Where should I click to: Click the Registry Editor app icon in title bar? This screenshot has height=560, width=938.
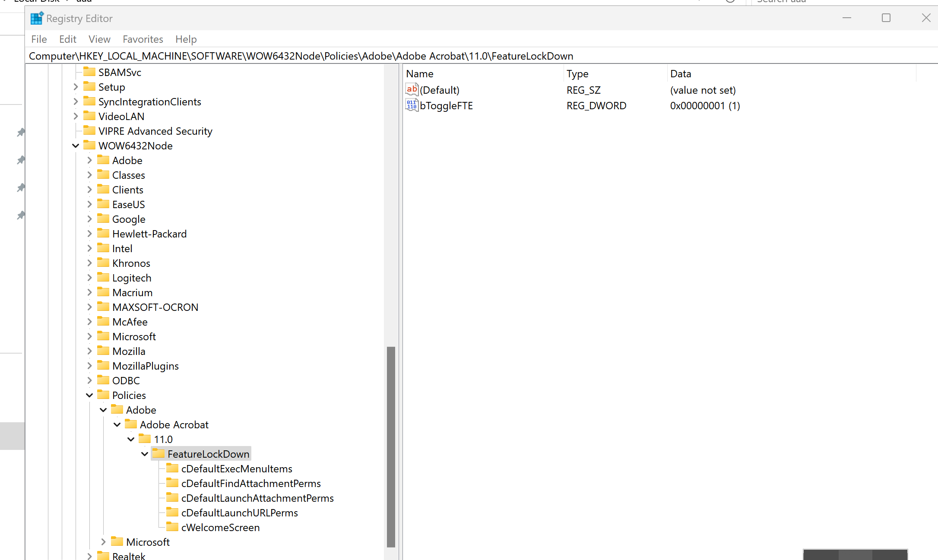pos(36,18)
